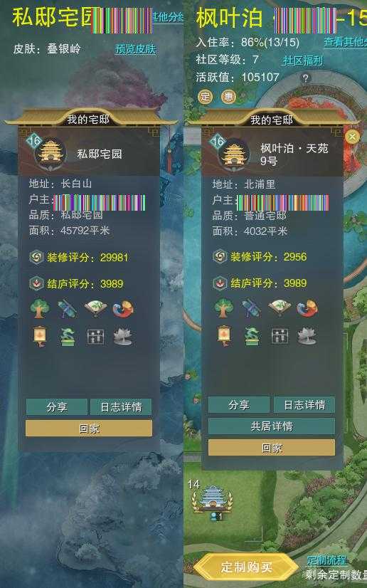Click bonsai icon in left estate panel
The image size is (367, 588).
pos(68,337)
